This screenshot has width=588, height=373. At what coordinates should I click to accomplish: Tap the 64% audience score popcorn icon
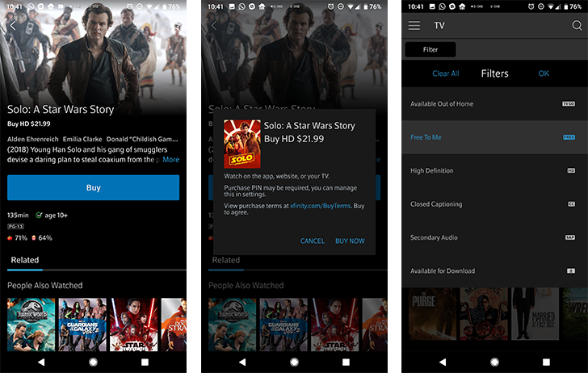point(34,237)
